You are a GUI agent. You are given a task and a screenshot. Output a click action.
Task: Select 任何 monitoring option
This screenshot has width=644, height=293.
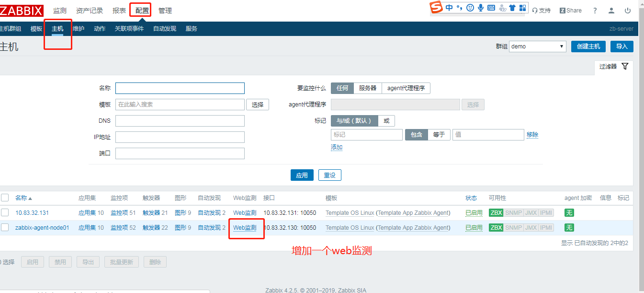[x=342, y=88]
